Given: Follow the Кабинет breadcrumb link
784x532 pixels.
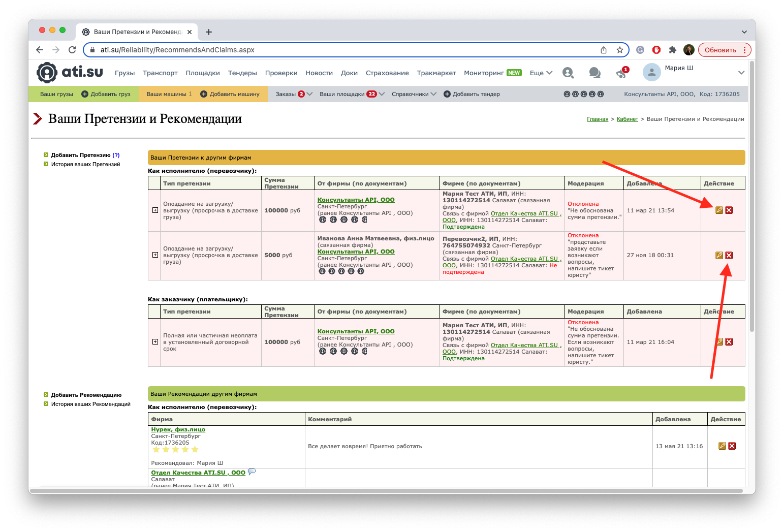Looking at the screenshot, I should pyautogui.click(x=628, y=119).
